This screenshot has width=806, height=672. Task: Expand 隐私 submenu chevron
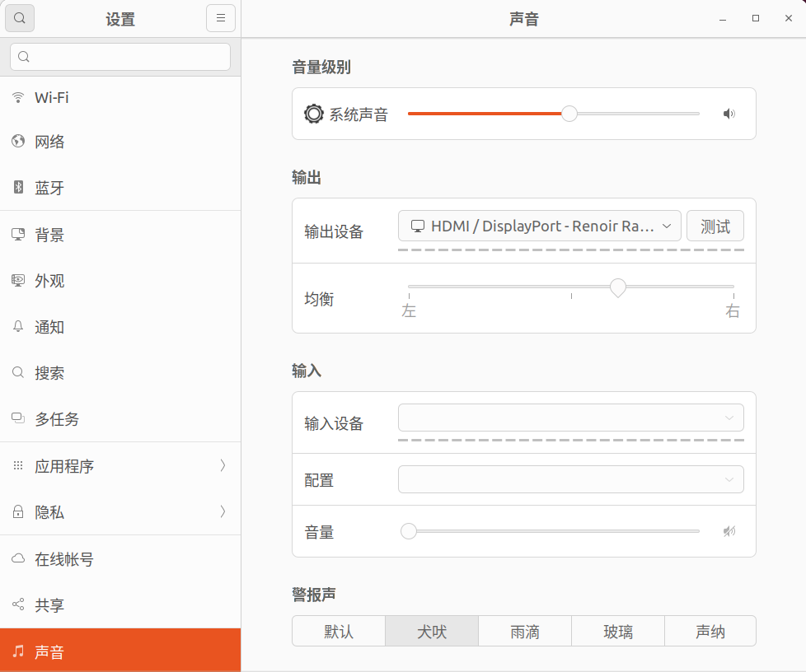223,511
